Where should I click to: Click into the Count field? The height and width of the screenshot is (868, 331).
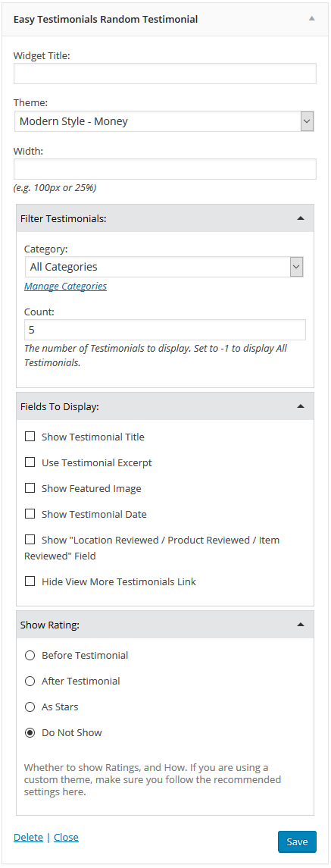coord(165,330)
